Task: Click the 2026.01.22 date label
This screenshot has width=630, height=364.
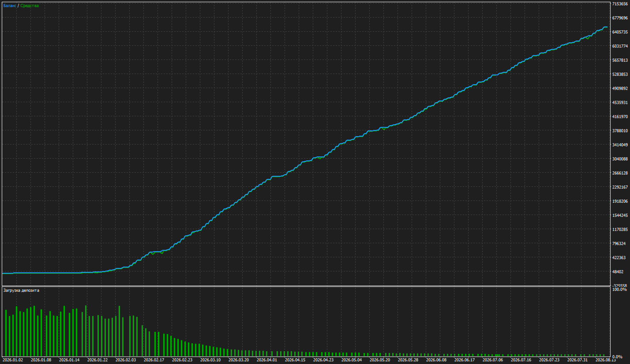Action: point(97,360)
